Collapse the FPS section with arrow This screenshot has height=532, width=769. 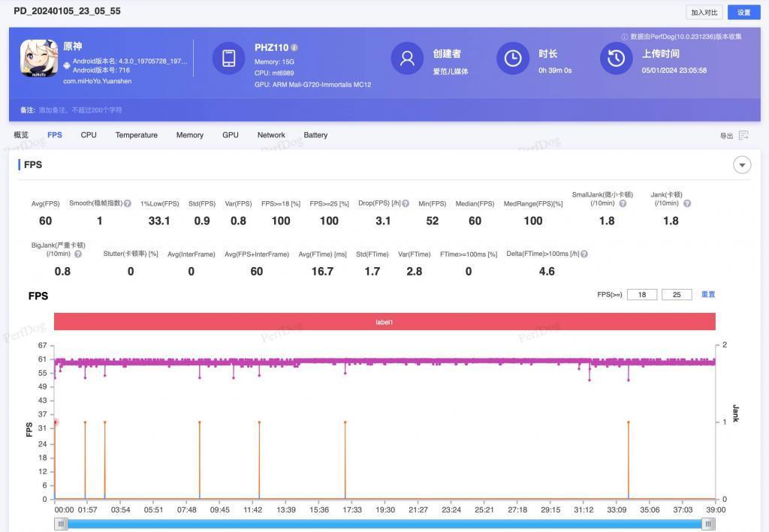(742, 165)
